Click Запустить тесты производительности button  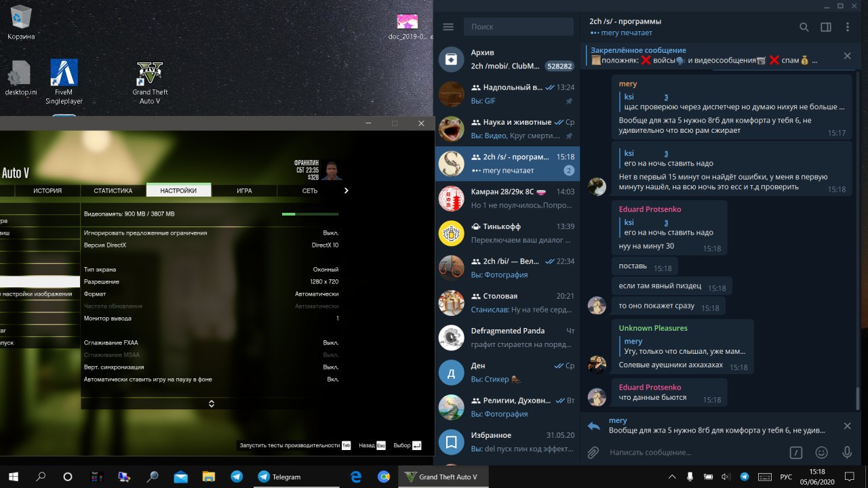(x=295, y=445)
